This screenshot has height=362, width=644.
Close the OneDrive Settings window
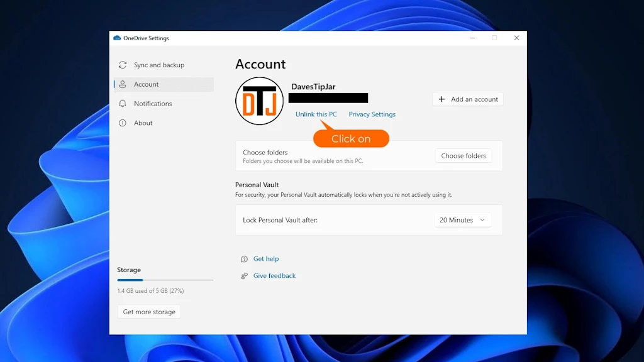516,38
